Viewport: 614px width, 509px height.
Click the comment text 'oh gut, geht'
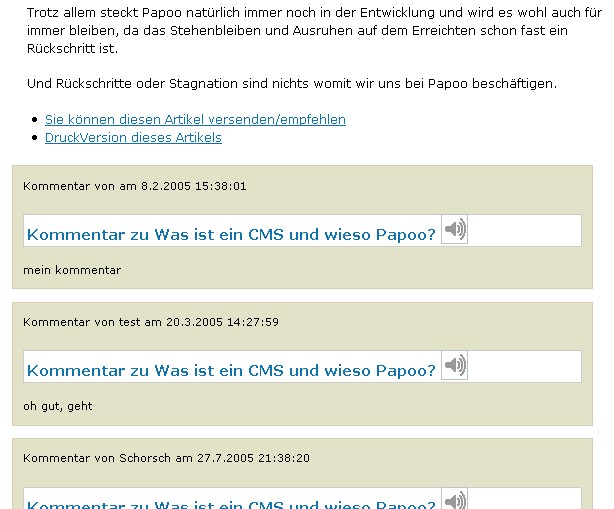[58, 406]
